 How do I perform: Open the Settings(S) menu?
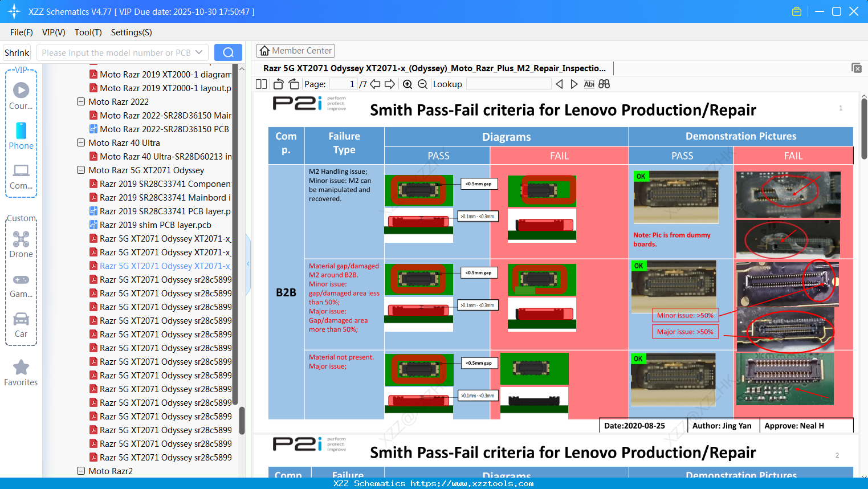132,32
